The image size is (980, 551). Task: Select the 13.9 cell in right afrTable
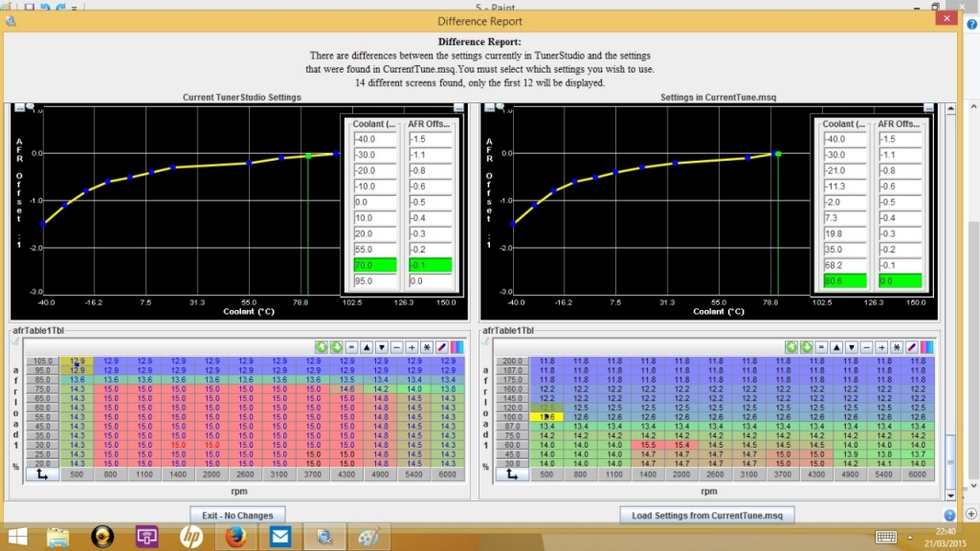[x=851, y=454]
